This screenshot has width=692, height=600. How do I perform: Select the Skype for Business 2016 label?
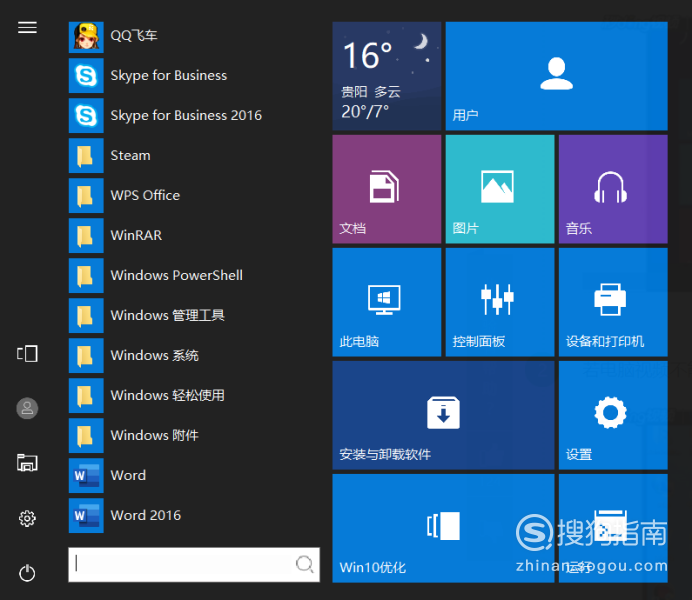pos(186,115)
